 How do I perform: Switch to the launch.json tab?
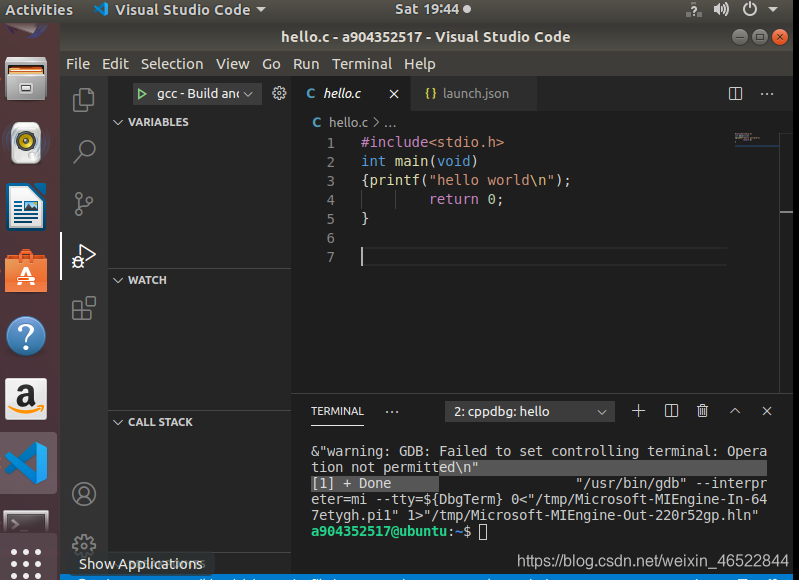point(474,94)
